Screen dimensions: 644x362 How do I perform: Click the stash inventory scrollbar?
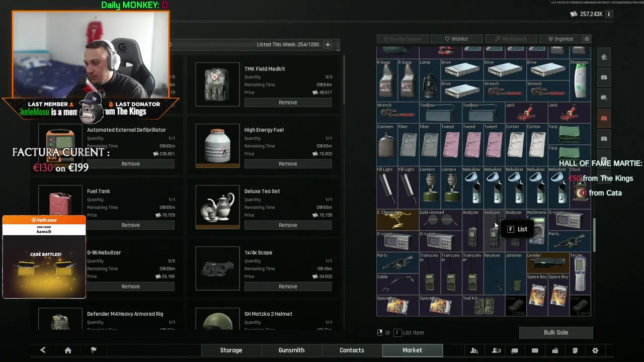pos(594,235)
